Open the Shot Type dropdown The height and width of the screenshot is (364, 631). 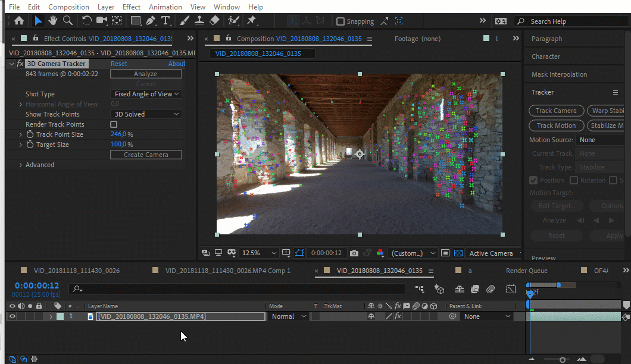146,94
